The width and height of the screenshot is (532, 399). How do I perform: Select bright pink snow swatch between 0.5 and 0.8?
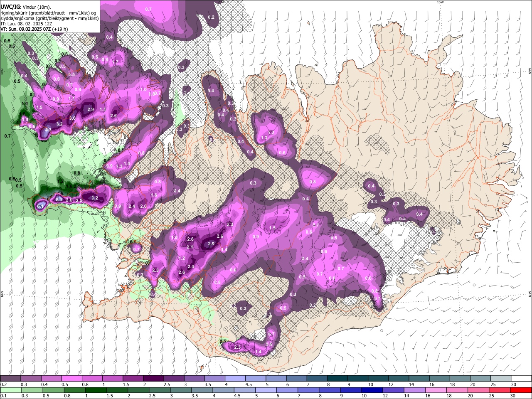click(x=71, y=378)
